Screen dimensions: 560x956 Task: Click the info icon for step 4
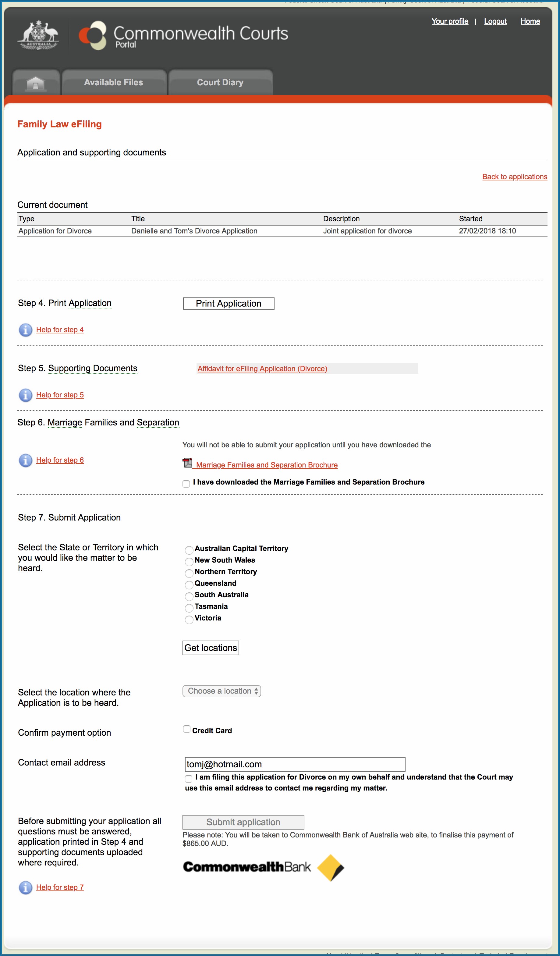[x=25, y=330]
